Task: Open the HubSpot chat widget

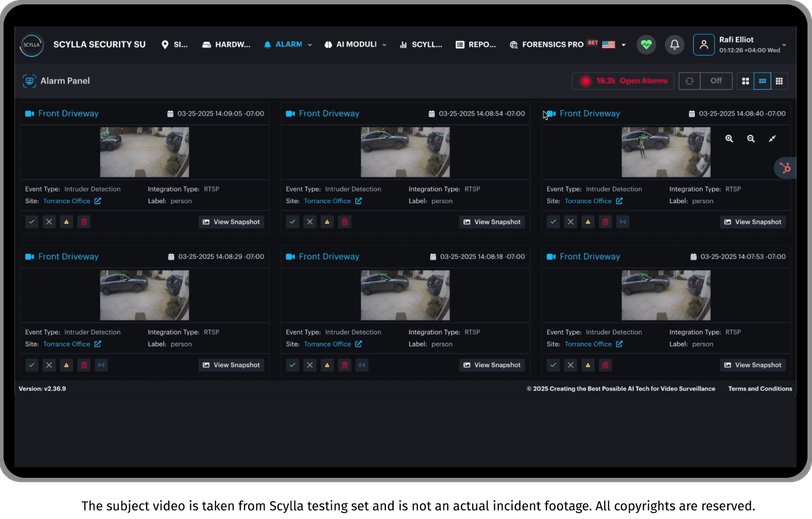Action: (786, 168)
